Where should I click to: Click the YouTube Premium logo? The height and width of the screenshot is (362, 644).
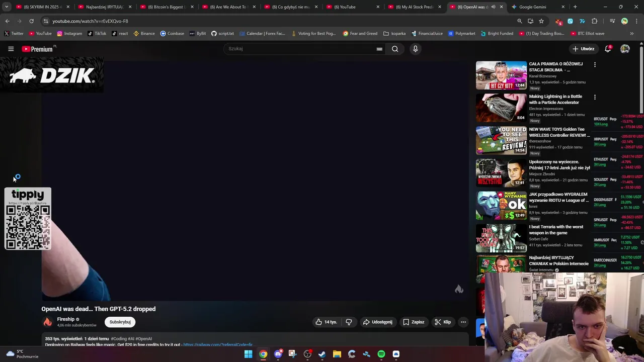click(38, 49)
